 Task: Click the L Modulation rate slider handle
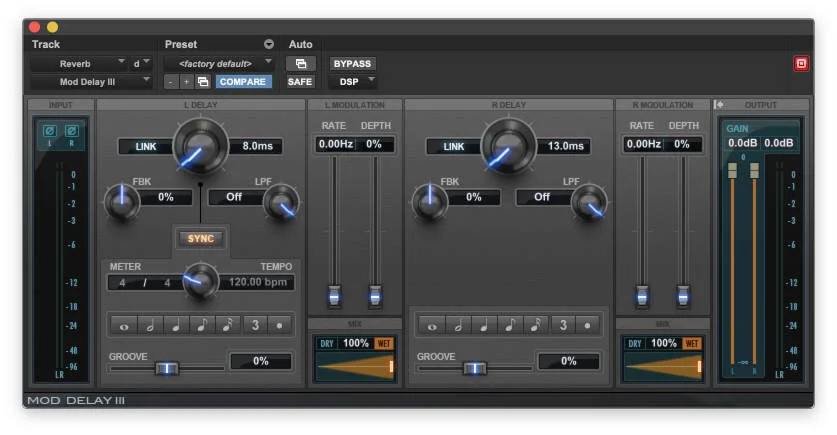click(334, 296)
